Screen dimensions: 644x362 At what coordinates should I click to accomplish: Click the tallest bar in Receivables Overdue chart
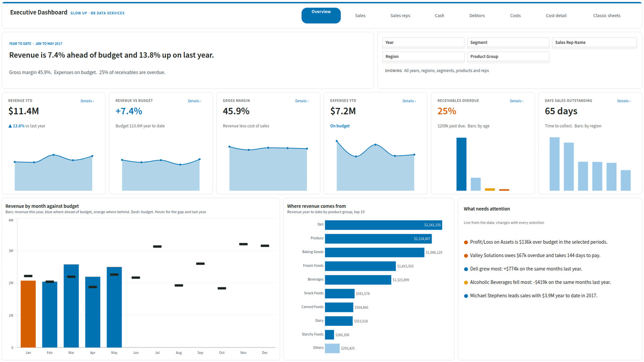click(461, 164)
